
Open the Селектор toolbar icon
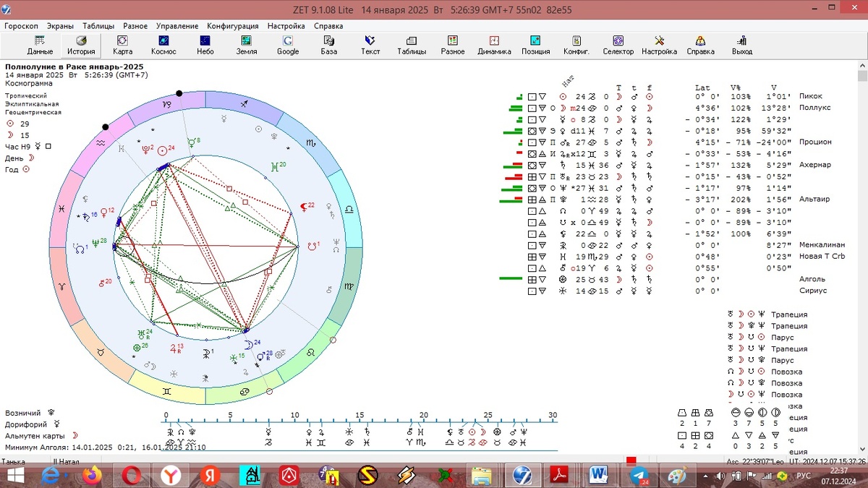point(618,45)
